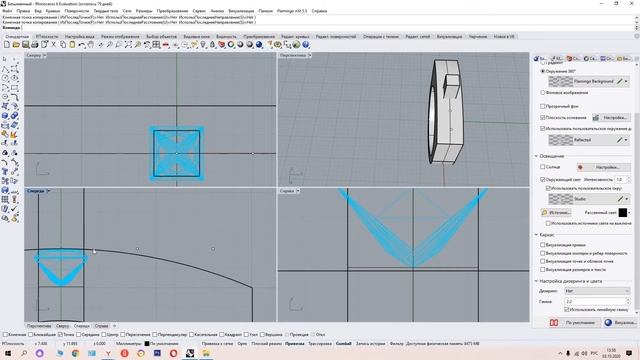
Task: Click the pencil edit icon next to Flamingo Background
Action: 620,81
